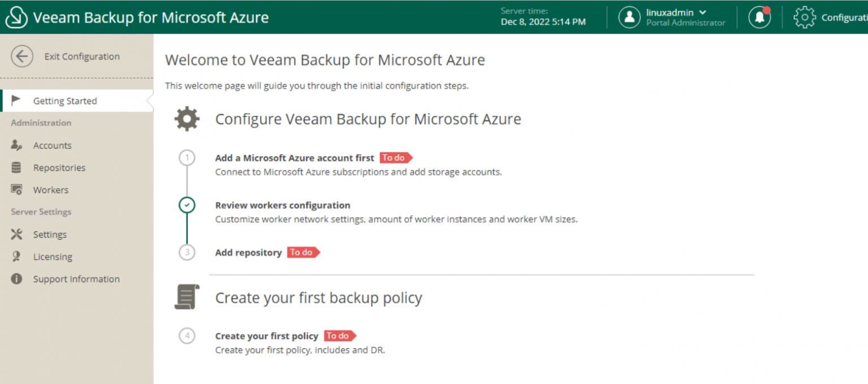Viewport: 868px width, 384px height.
Task: Select the Create your first policy task
Action: (x=267, y=335)
